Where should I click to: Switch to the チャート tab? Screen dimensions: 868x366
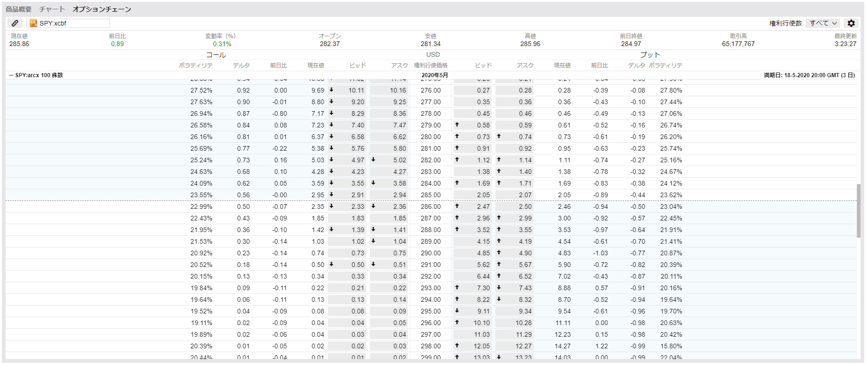(52, 9)
